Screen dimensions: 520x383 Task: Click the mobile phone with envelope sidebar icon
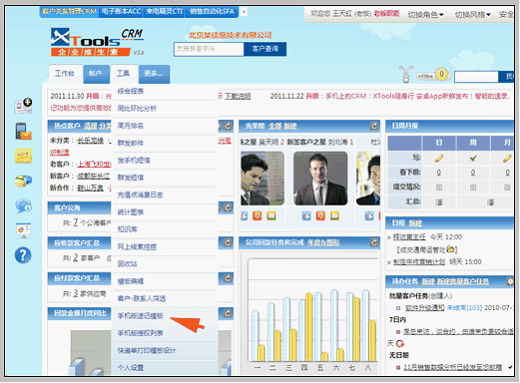point(23,131)
